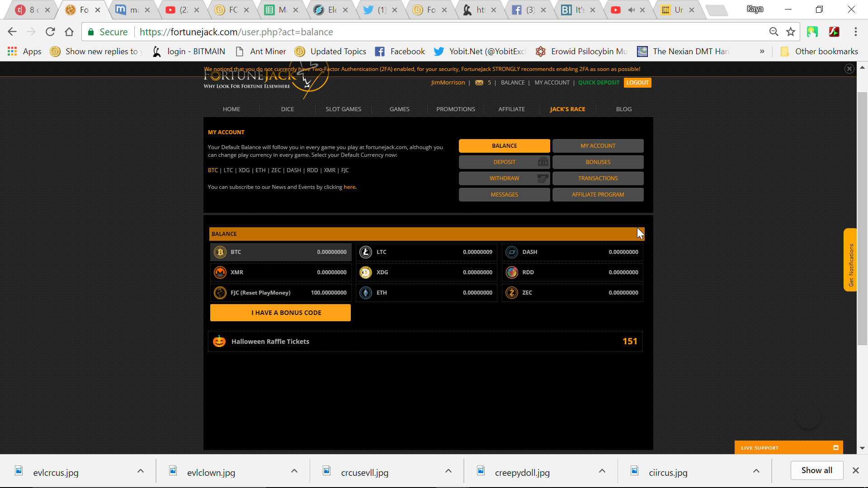Open TRANSACTIONS section
The height and width of the screenshot is (488, 868).
point(598,178)
